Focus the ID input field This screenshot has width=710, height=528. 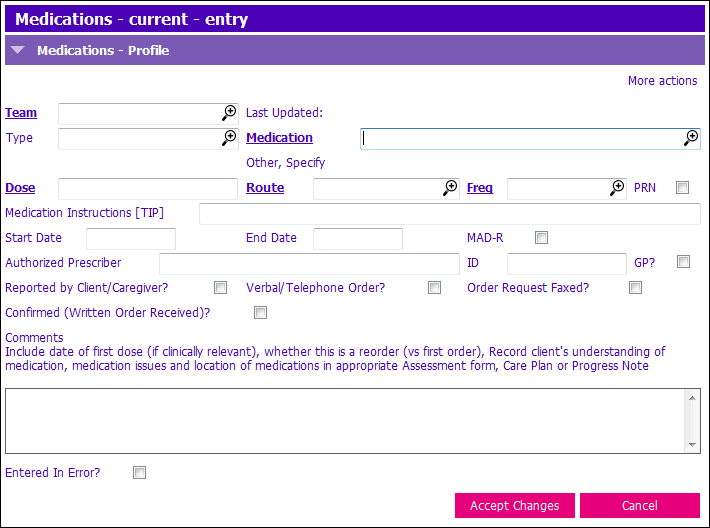click(x=567, y=264)
